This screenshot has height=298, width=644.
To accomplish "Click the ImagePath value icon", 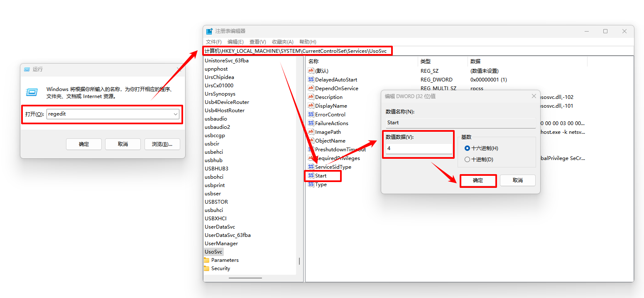I will [x=311, y=132].
